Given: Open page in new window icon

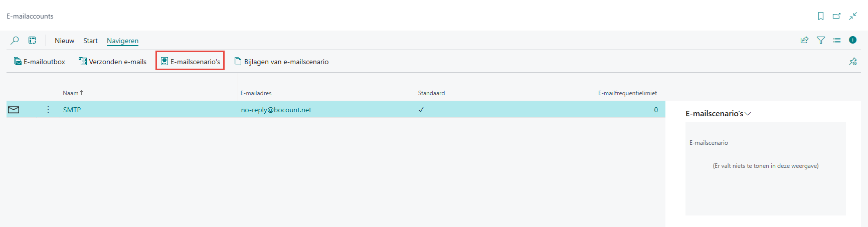Looking at the screenshot, I should [837, 16].
